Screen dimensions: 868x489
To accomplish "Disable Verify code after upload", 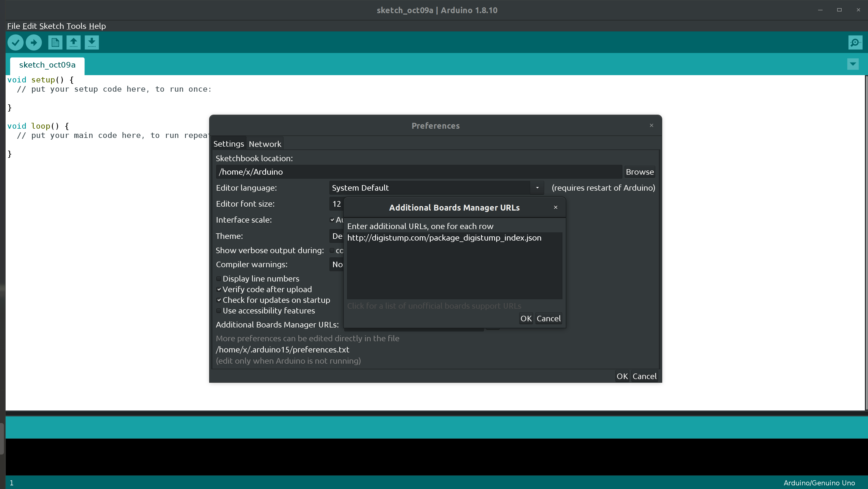I will point(219,289).
